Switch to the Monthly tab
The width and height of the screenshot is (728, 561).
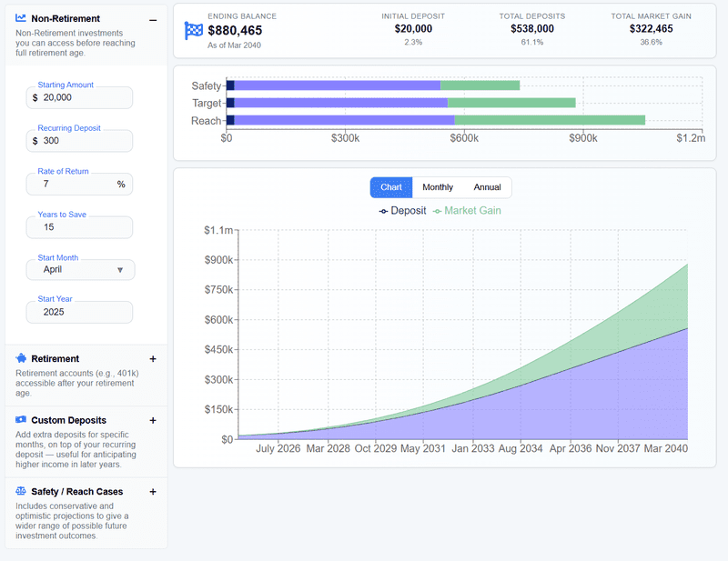(x=438, y=187)
